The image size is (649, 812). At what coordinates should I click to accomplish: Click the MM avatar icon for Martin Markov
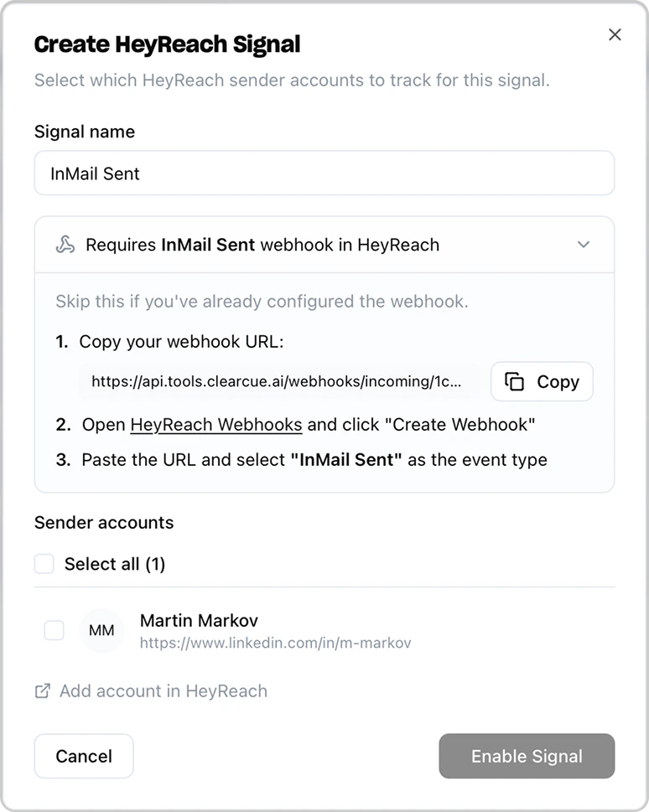point(101,630)
